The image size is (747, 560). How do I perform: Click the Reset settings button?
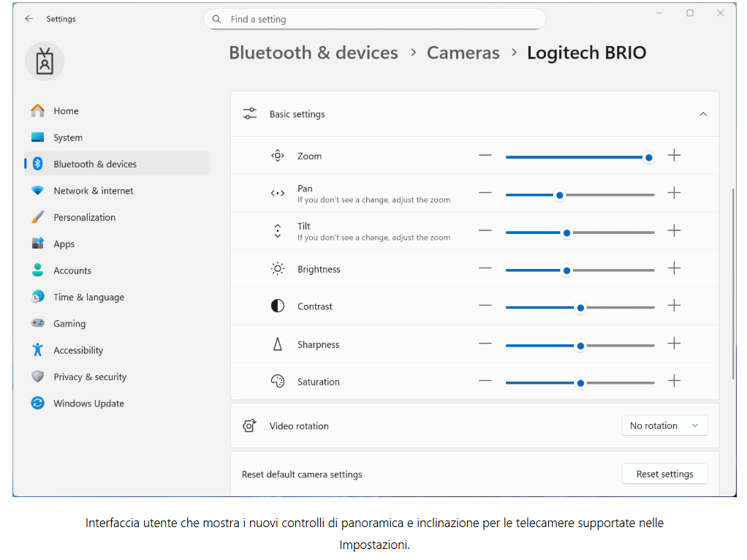click(x=664, y=474)
